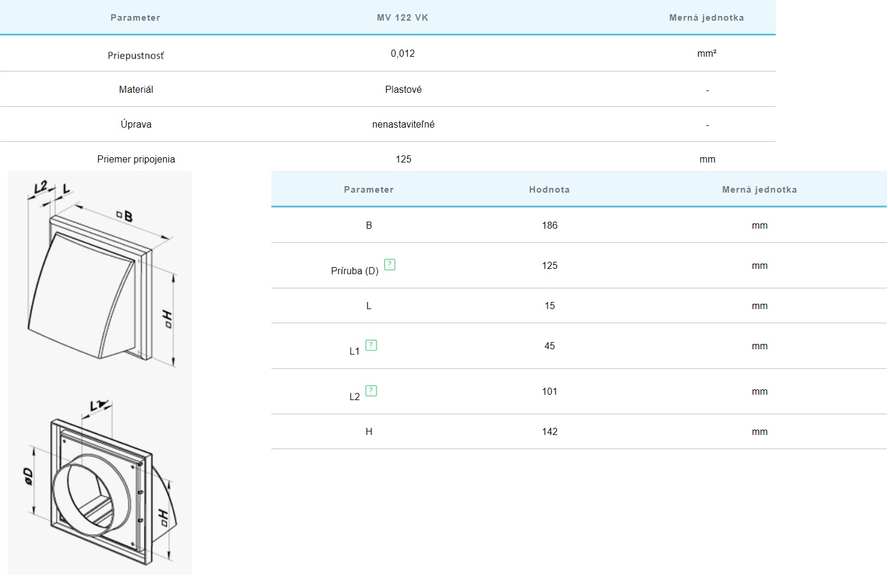Open the help icon beside L1
The height and width of the screenshot is (588, 888).
[x=371, y=345]
